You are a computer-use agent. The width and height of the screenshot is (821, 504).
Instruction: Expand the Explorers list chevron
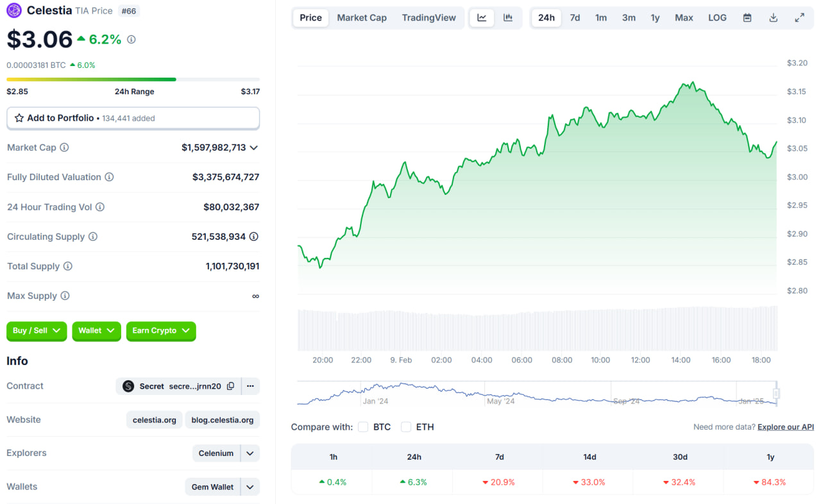click(x=250, y=453)
